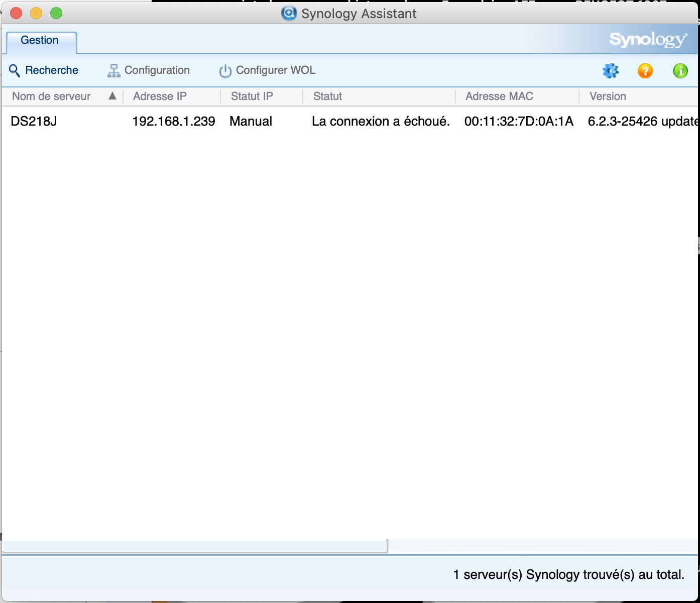Click the horizontal scrollbar thumb
The width and height of the screenshot is (700, 603).
click(195, 546)
